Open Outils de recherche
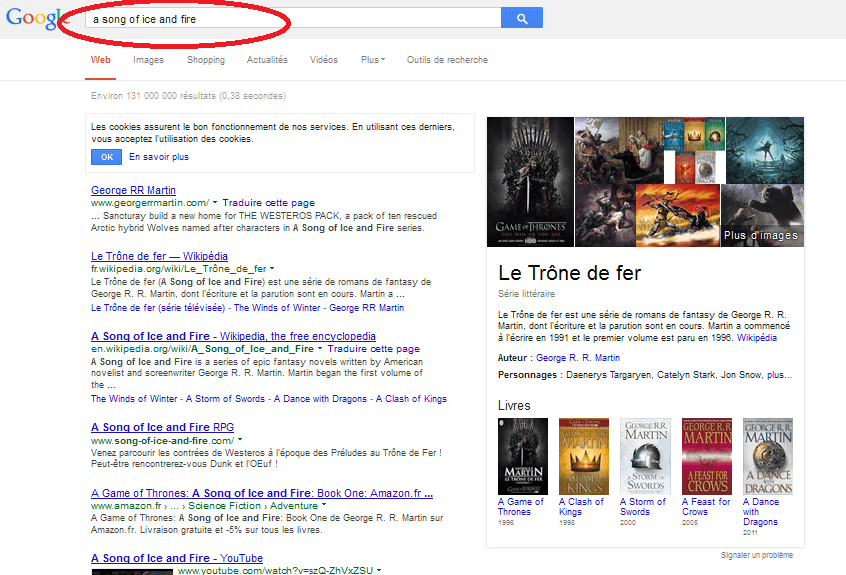 447,60
